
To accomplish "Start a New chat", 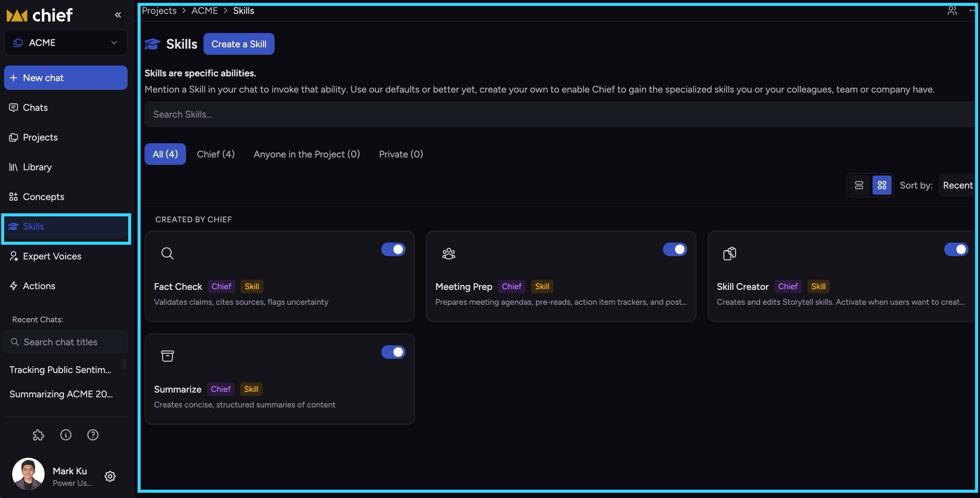I will (66, 78).
